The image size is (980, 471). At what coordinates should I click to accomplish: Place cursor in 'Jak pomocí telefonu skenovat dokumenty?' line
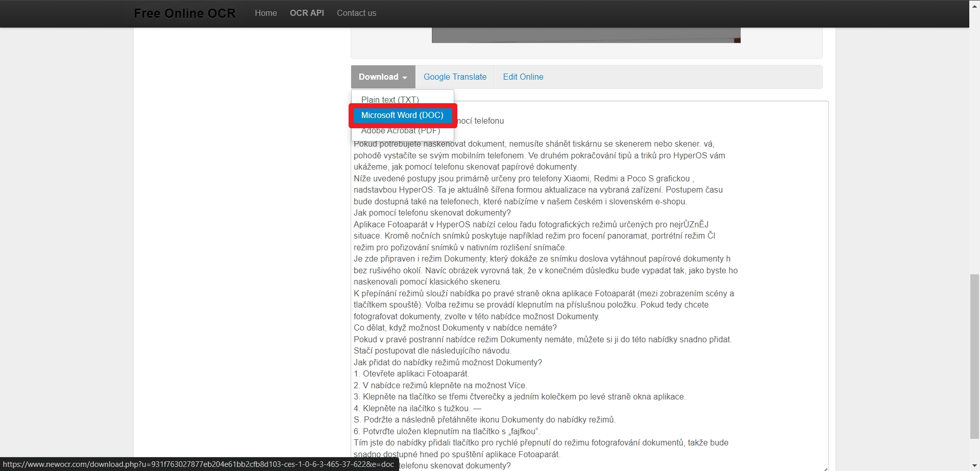pyautogui.click(x=432, y=213)
